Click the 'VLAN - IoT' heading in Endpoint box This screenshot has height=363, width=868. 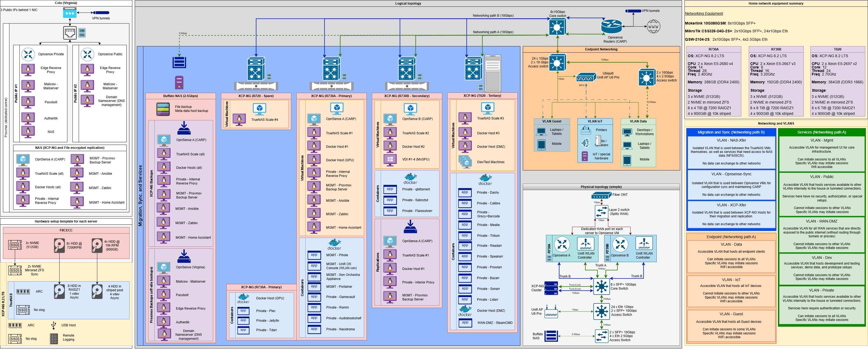731,280
